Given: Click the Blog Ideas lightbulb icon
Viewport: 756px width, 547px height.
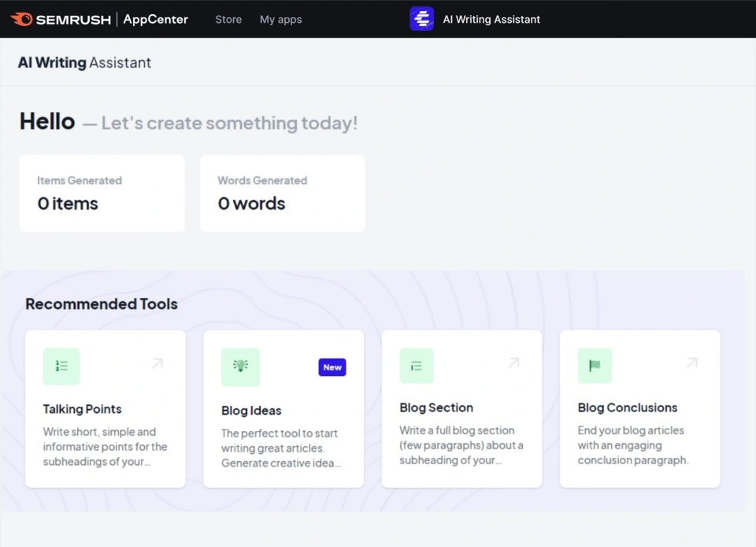Looking at the screenshot, I should coord(240,367).
